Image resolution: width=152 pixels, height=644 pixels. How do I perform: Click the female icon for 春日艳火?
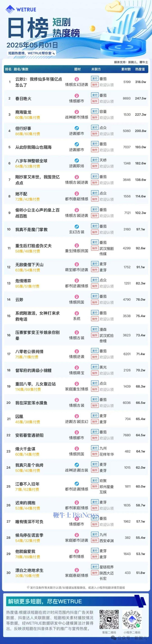[x=77, y=96]
